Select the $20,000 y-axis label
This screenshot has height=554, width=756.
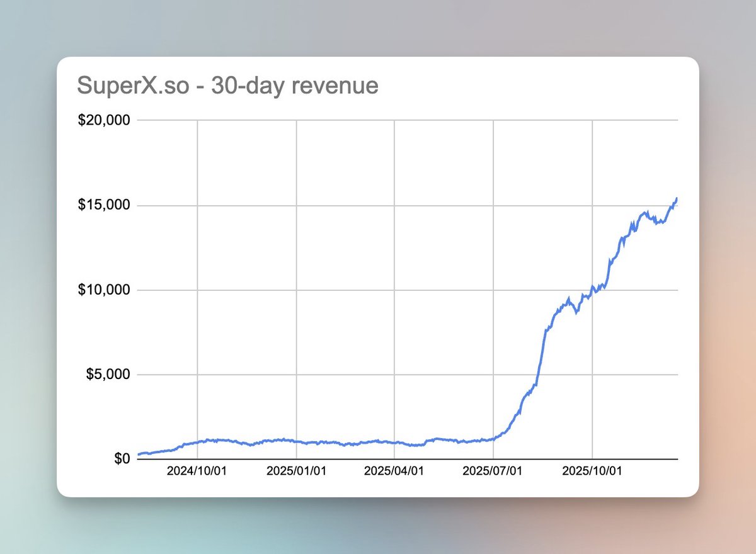point(104,120)
